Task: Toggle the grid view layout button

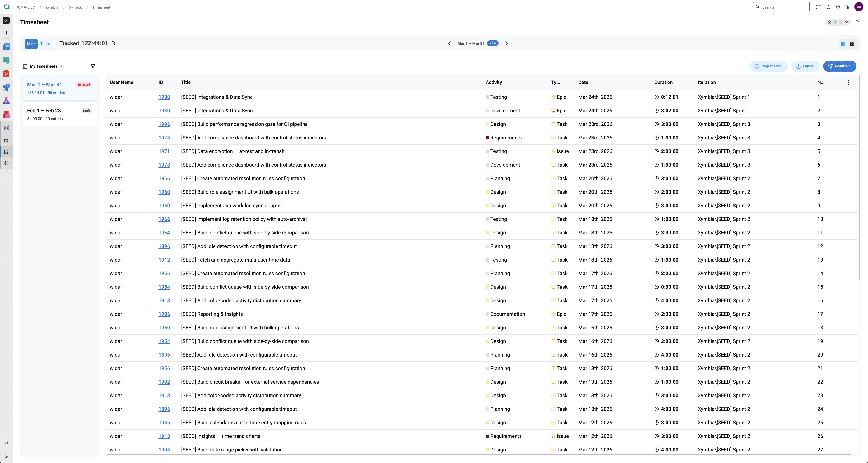Action: (852, 44)
